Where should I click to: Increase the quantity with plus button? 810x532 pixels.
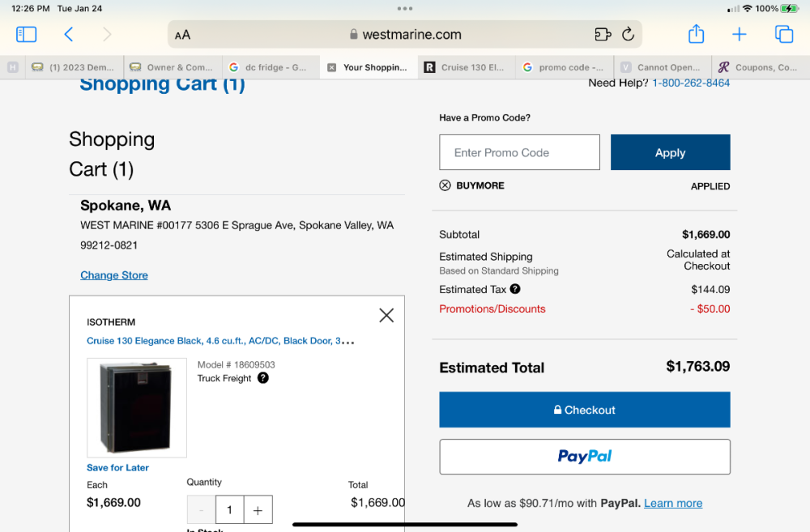[258, 510]
